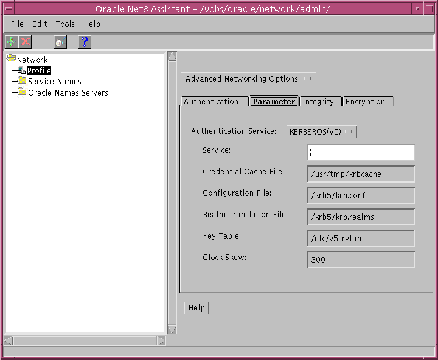This screenshot has width=438, height=360.
Task: Click the Service Naming folder icon
Action: click(22, 81)
